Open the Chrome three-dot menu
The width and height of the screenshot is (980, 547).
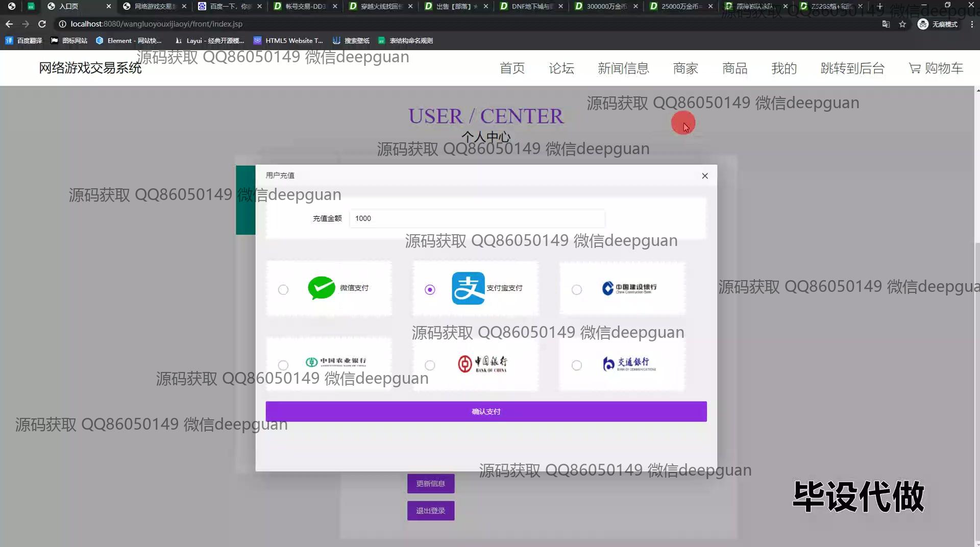click(971, 24)
